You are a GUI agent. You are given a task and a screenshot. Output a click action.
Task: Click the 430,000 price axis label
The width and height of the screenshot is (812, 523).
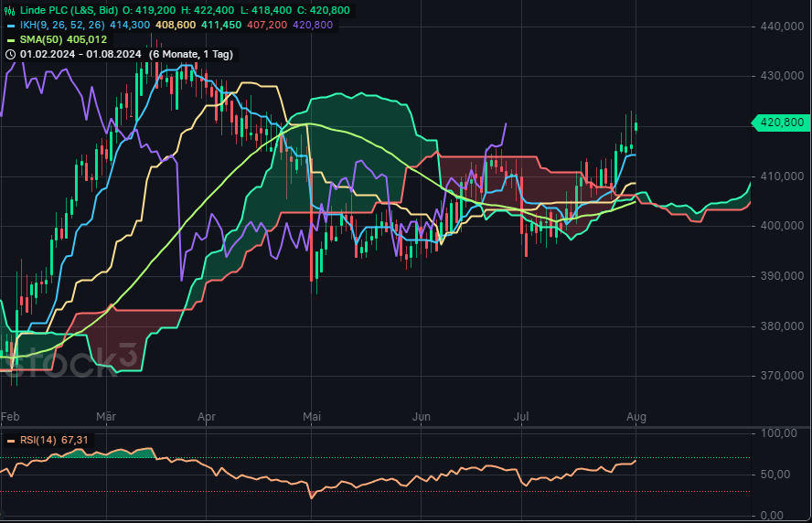click(782, 76)
